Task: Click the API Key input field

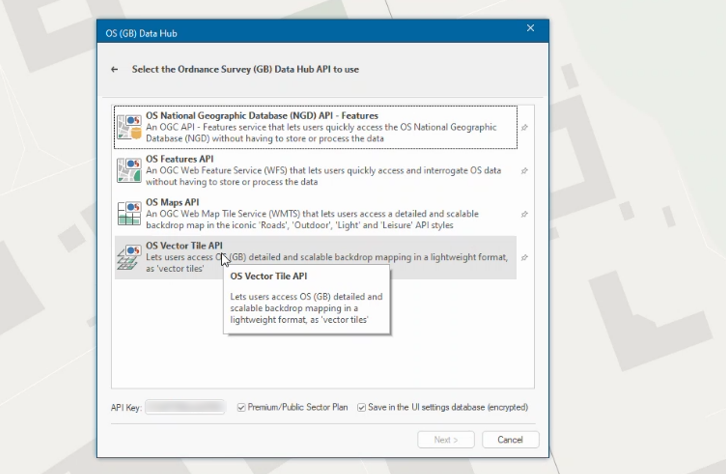Action: tap(185, 407)
